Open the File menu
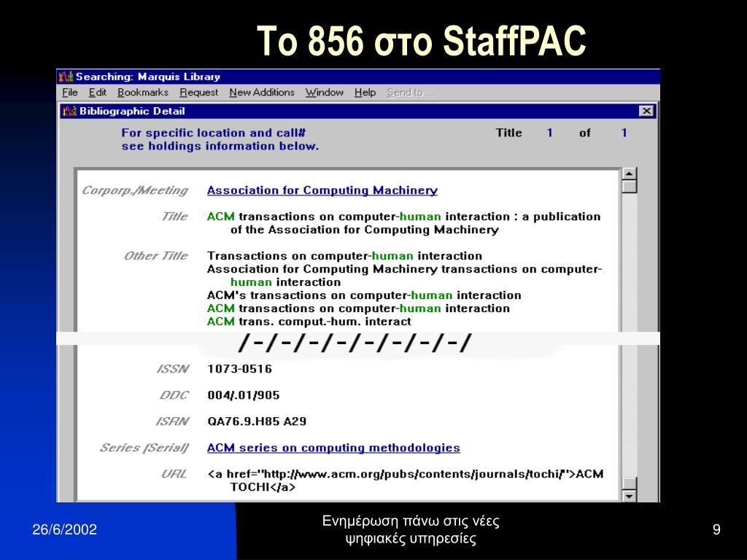Screen dimensions: 747x560 click(x=70, y=93)
